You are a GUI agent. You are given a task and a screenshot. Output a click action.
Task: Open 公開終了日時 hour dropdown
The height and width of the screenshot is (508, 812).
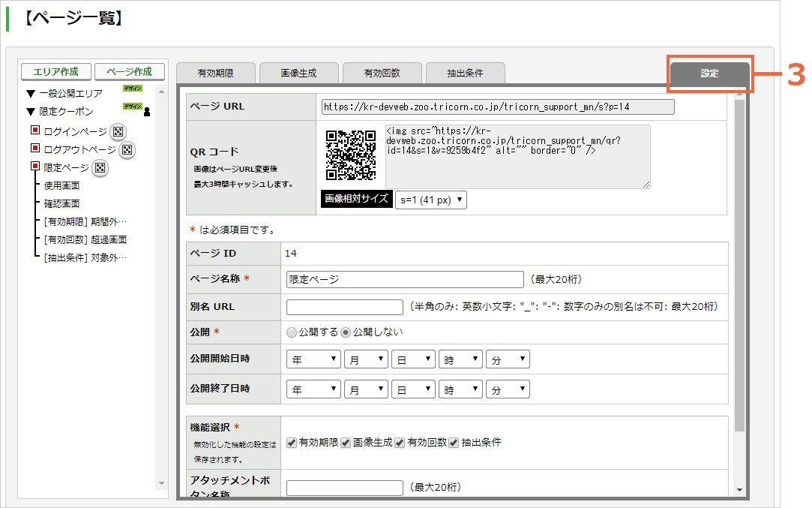[460, 389]
